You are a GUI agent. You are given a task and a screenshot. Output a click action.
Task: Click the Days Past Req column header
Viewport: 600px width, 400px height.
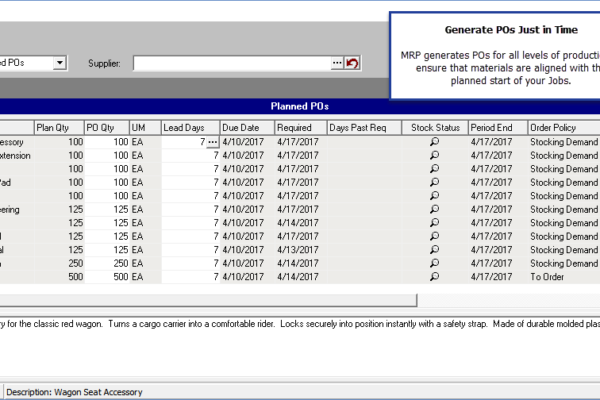[364, 127]
